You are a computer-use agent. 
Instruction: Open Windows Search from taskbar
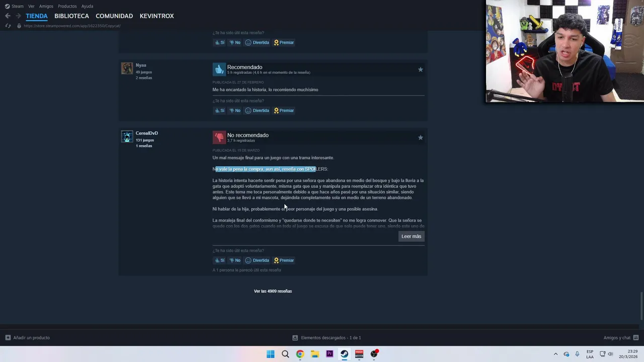[x=285, y=354]
